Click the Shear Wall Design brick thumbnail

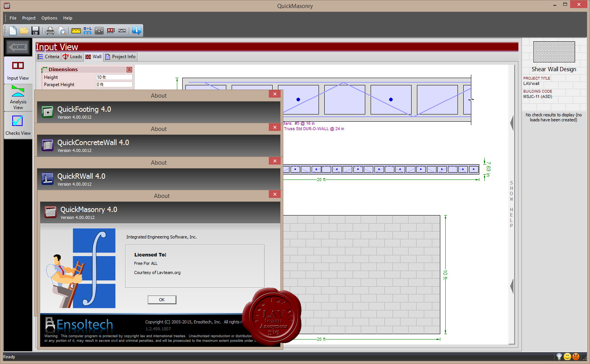[x=554, y=52]
